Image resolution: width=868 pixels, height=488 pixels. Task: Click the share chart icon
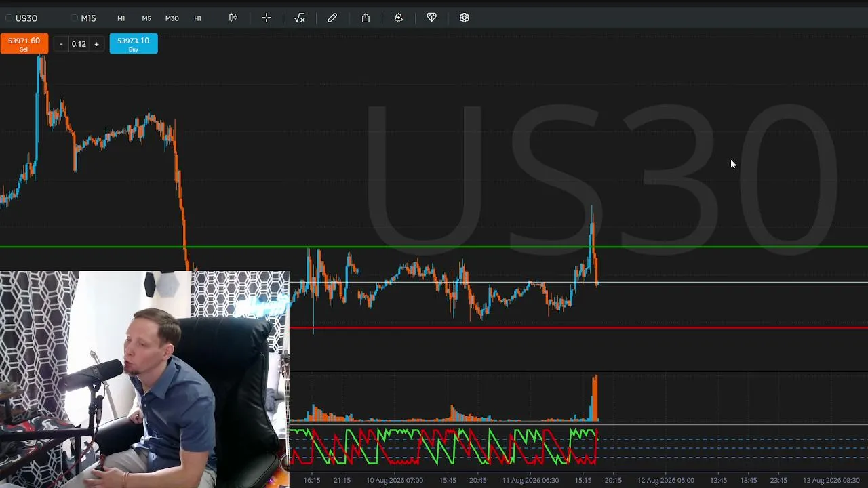point(366,18)
